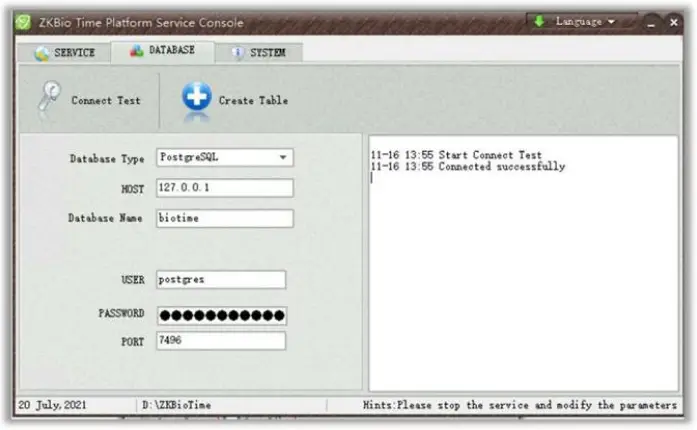Click the 'Connected successfully' log line

click(x=468, y=167)
